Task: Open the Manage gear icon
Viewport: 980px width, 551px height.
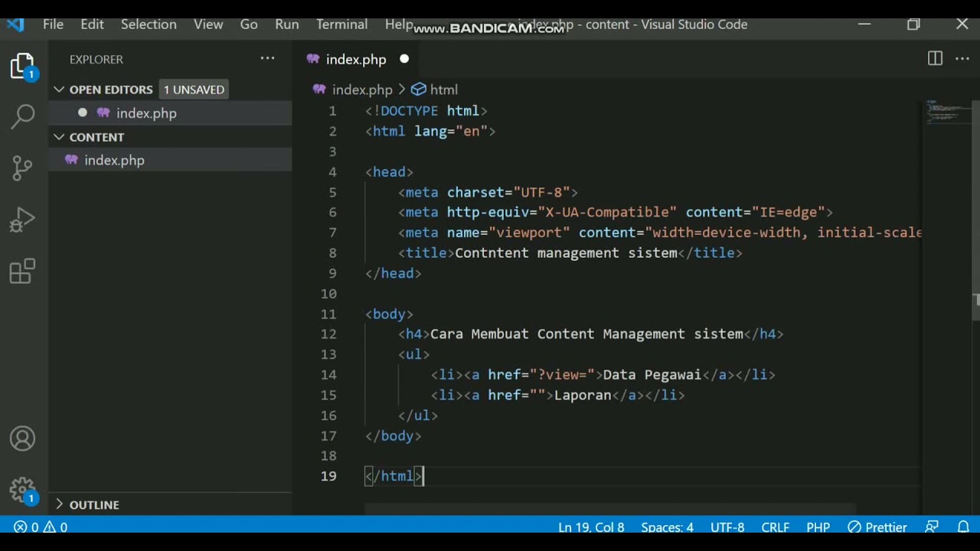Action: click(23, 490)
